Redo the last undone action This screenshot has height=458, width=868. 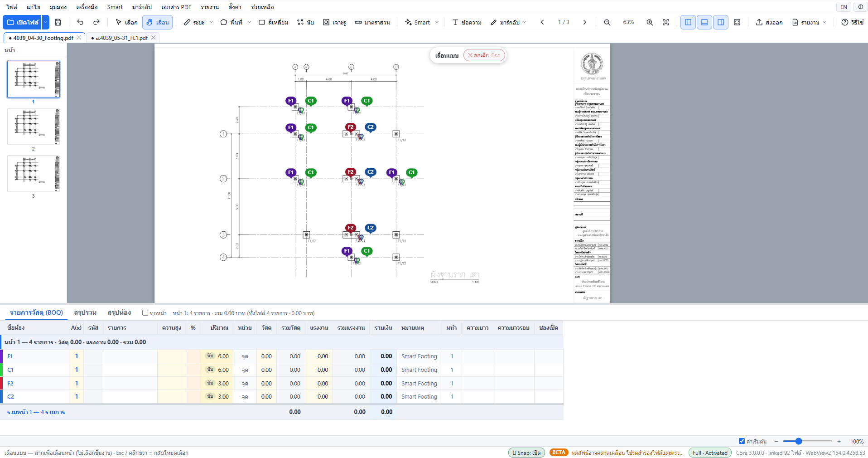click(x=96, y=22)
